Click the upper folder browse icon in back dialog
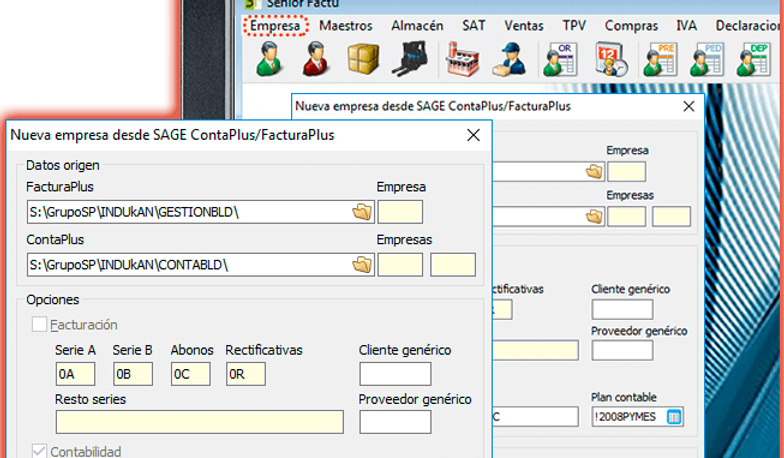Viewport: 784px width, 458px height. tap(594, 172)
